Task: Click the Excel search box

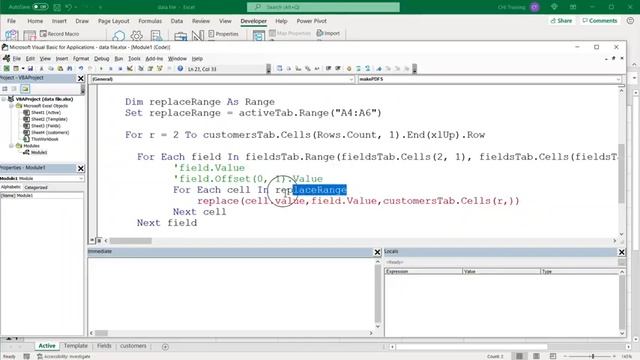Action: 323,7
